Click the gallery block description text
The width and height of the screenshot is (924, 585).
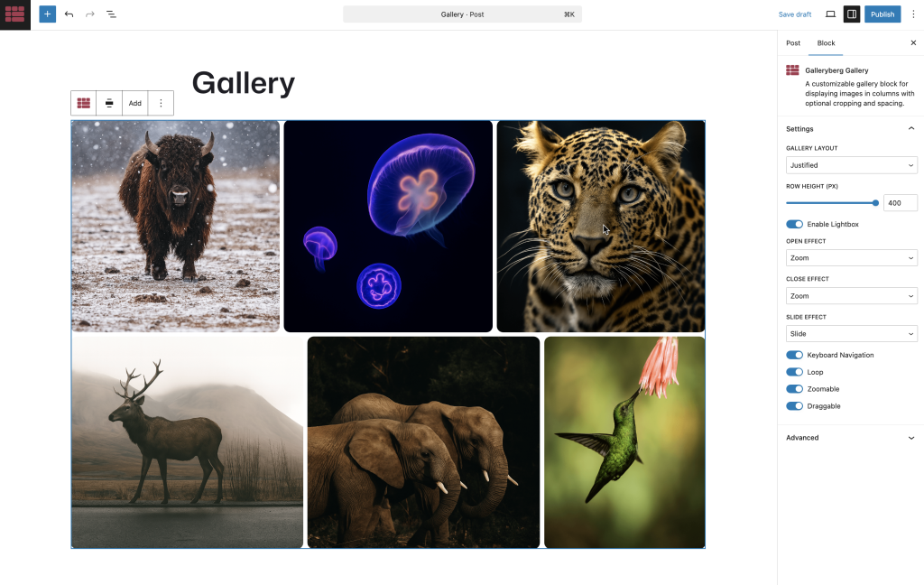pyautogui.click(x=859, y=93)
